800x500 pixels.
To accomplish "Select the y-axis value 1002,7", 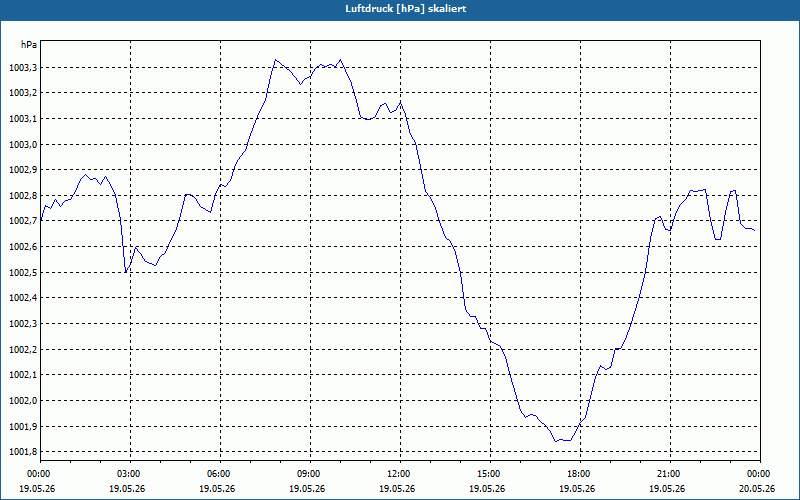I will click(x=23, y=221).
